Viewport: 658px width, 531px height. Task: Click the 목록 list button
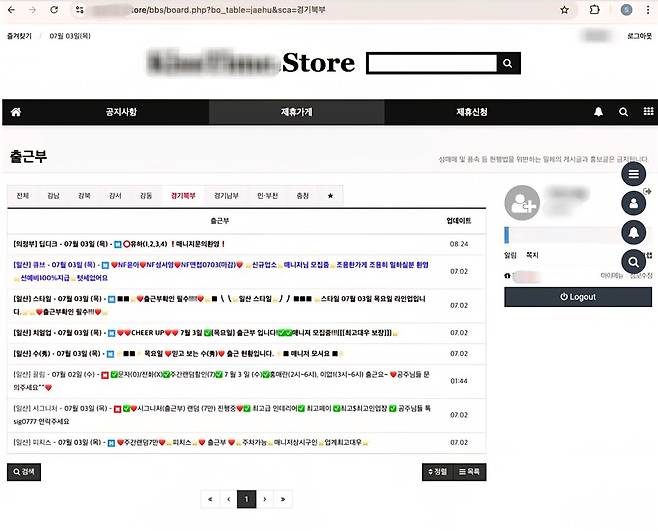click(x=470, y=472)
